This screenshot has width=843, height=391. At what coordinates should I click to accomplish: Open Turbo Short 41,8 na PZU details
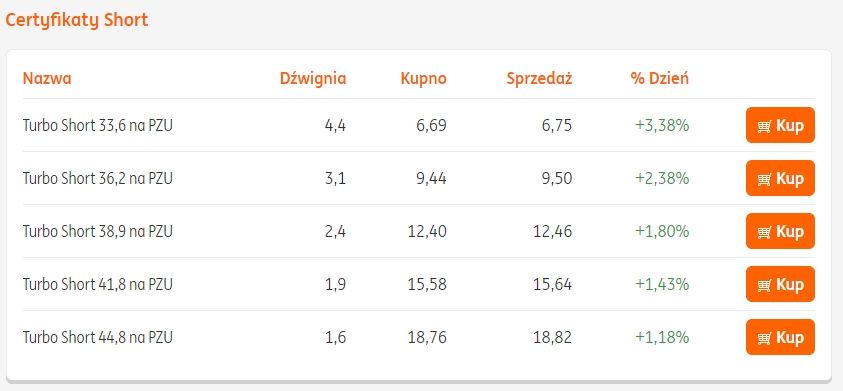tap(98, 285)
